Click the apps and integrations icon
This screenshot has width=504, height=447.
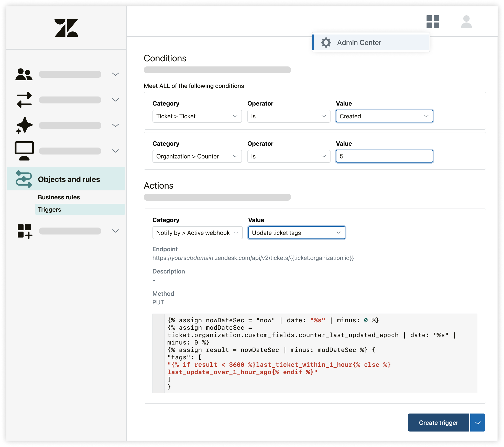coord(25,231)
